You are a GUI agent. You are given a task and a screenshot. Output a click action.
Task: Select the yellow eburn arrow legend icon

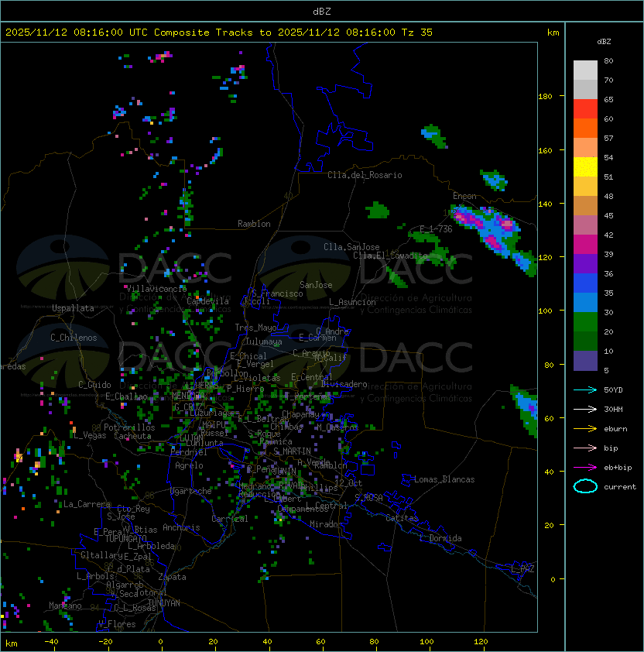[585, 429]
